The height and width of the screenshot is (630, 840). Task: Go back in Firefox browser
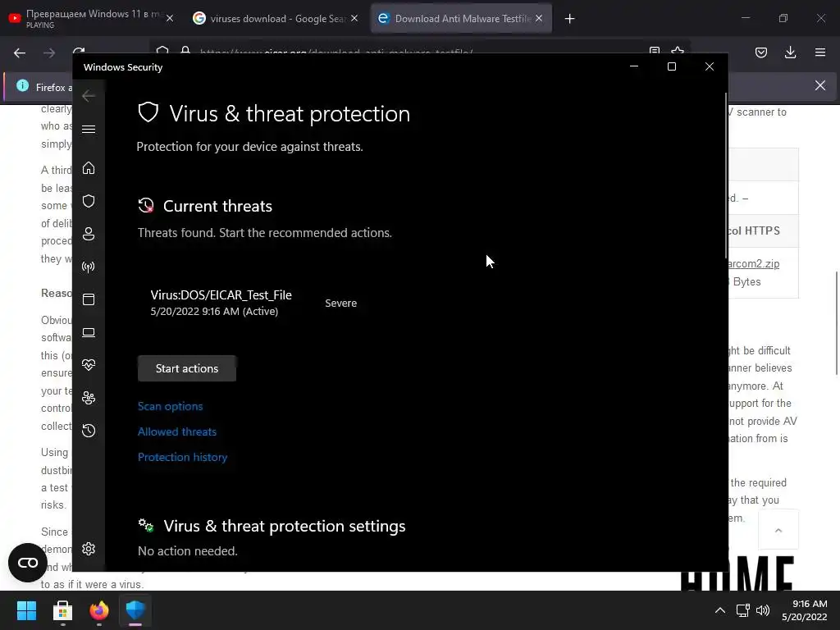(20, 52)
